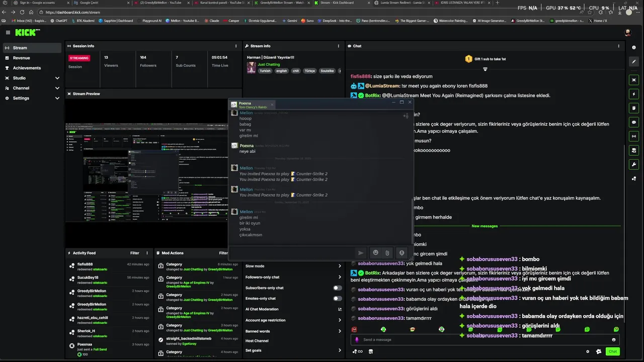This screenshot has width=644, height=362.
Task: Collapse the pinned gift leaderboard in the chat
Action: click(x=485, y=69)
